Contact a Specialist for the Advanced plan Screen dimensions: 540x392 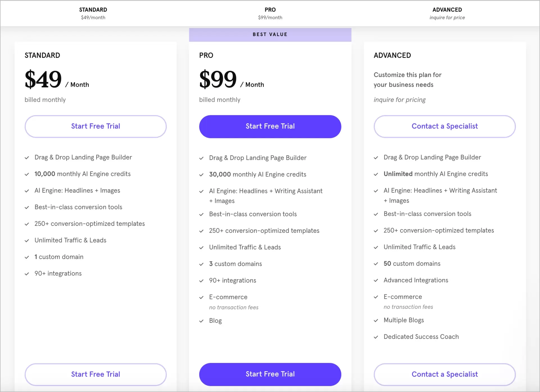pos(444,126)
